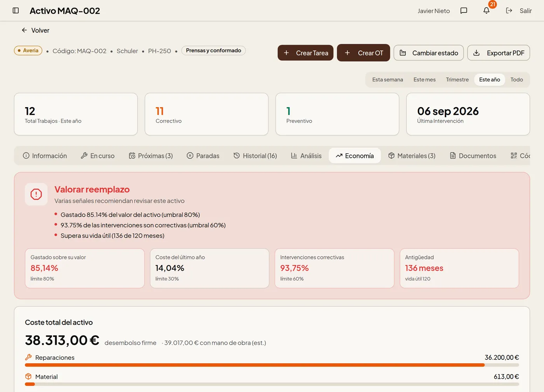Click the Crear OT button

pos(363,53)
